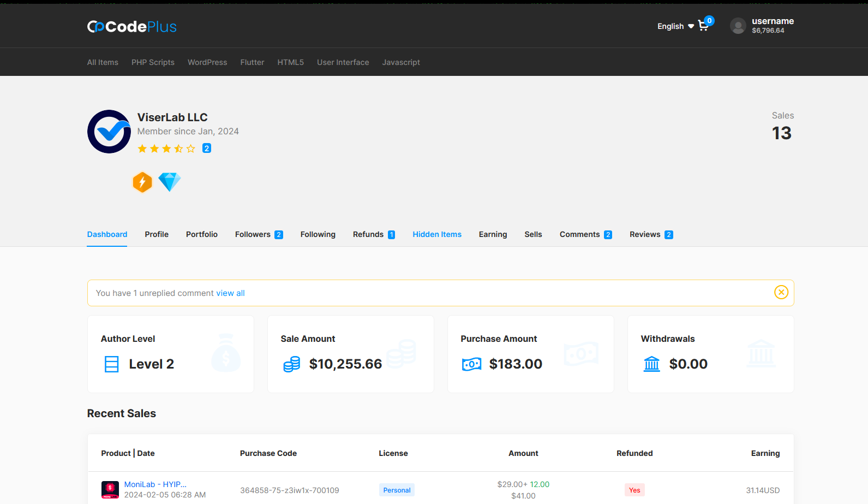
Task: Switch to the Comments tab
Action: (x=586, y=234)
